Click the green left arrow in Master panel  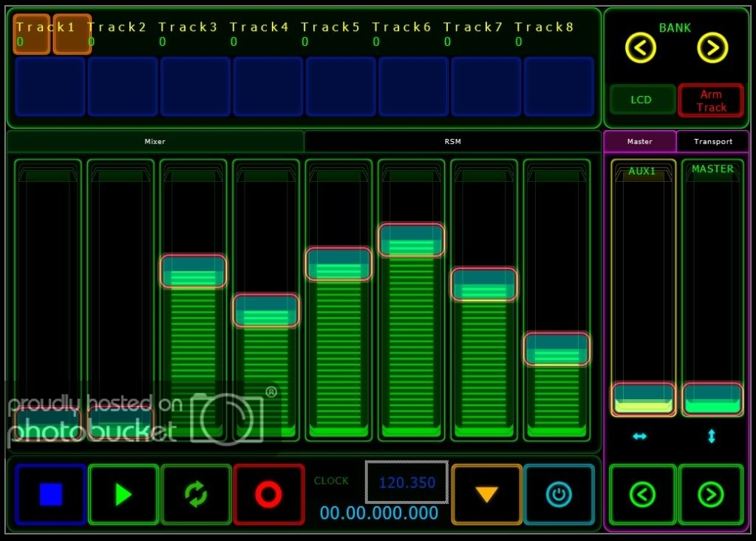click(642, 494)
